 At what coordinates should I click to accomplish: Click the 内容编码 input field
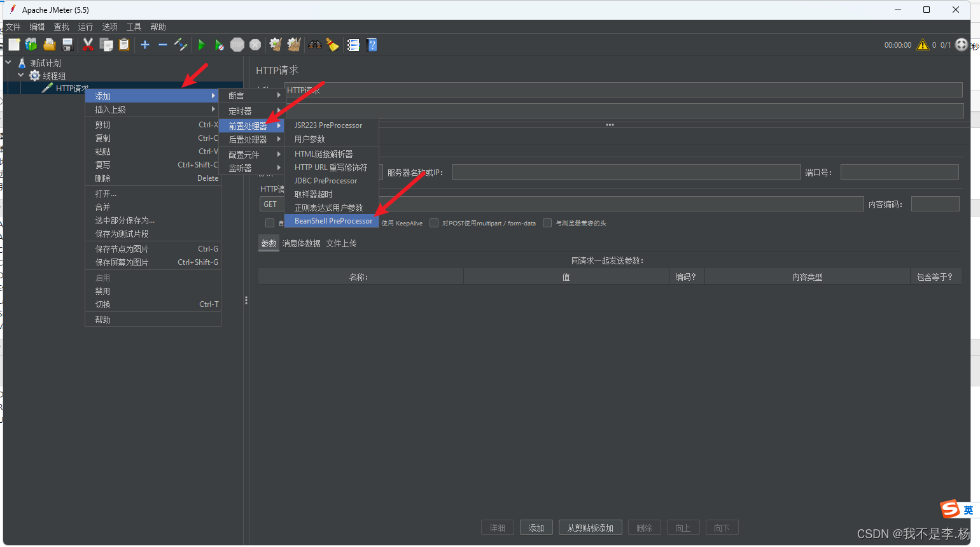(x=935, y=204)
